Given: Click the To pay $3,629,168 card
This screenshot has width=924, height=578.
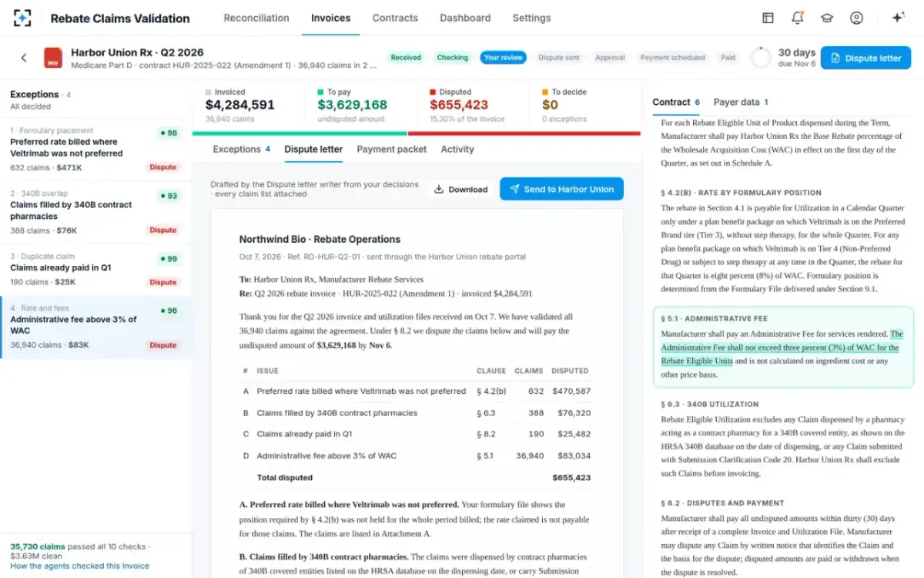Looking at the screenshot, I should pyautogui.click(x=361, y=105).
